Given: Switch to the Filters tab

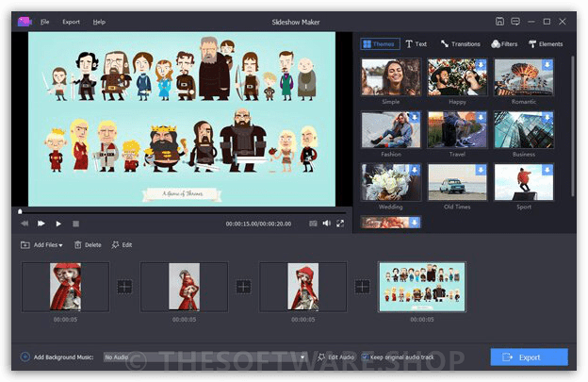Looking at the screenshot, I should [504, 44].
